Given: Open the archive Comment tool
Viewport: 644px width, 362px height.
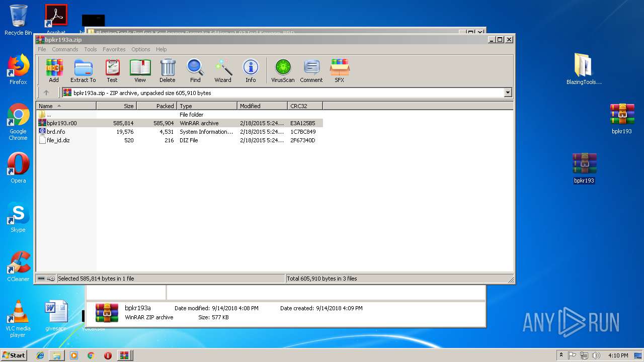Looking at the screenshot, I should tap(311, 70).
